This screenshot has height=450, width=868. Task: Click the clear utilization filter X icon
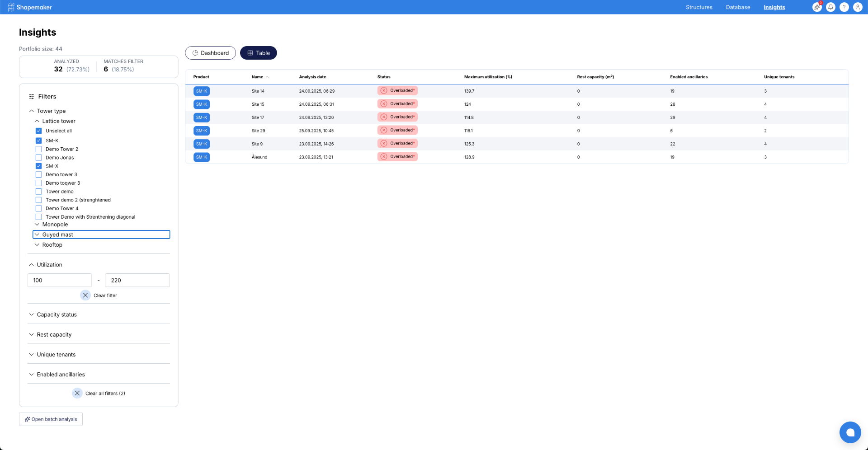[85, 295]
